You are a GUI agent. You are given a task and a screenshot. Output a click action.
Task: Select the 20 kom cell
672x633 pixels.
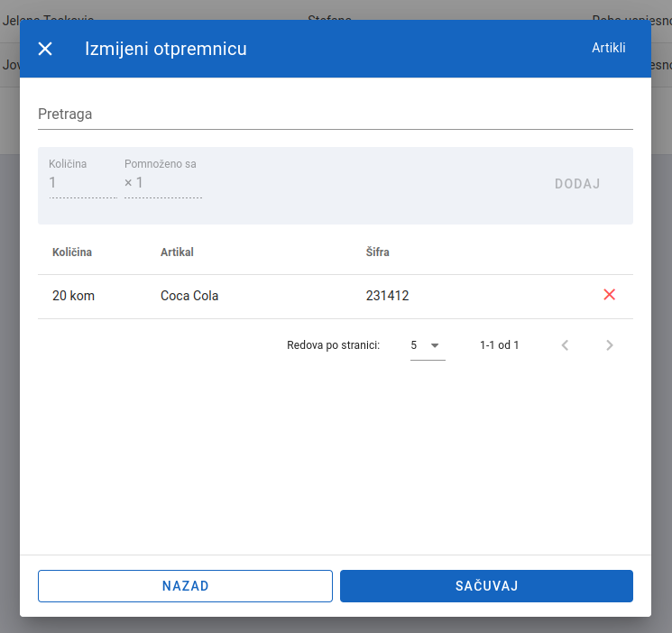pos(73,296)
